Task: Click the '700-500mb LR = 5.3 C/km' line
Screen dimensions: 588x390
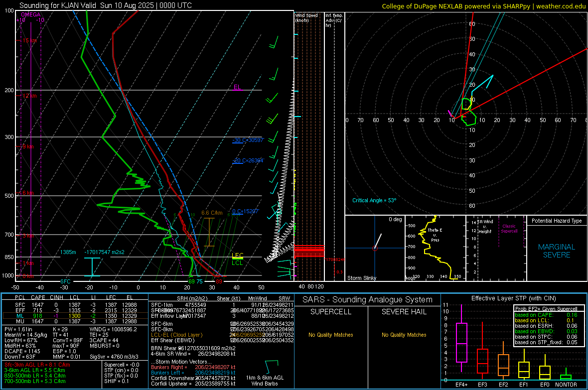Action: pyautogui.click(x=35, y=381)
